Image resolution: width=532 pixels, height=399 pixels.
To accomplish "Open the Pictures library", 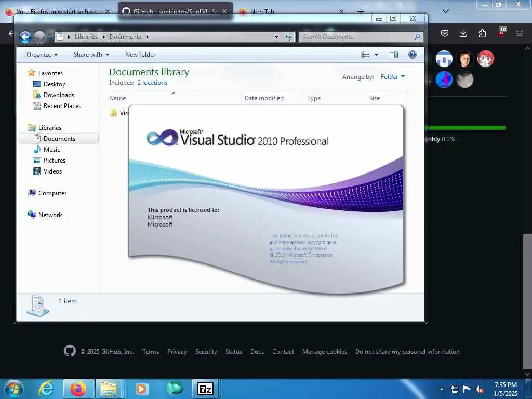I will pos(54,160).
